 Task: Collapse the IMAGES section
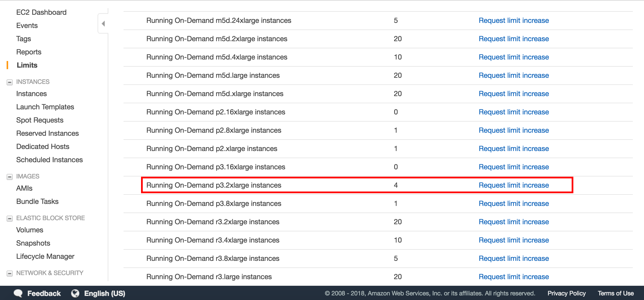click(10, 177)
